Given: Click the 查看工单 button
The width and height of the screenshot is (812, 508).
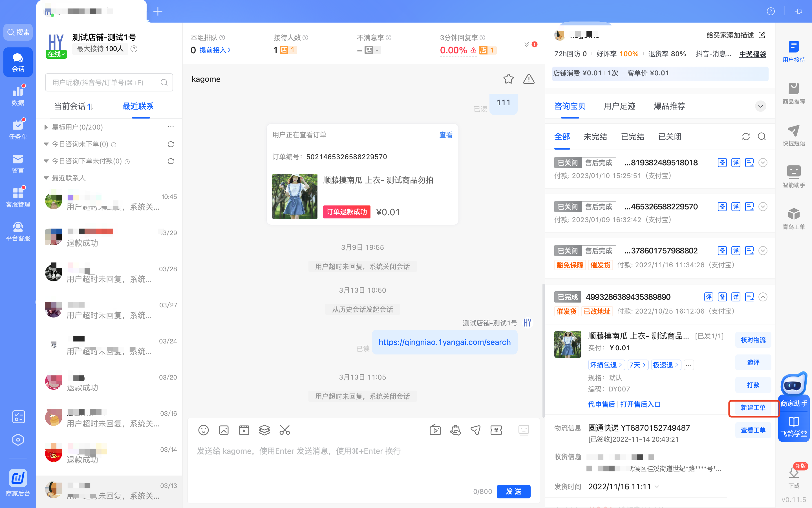Looking at the screenshot, I should pyautogui.click(x=753, y=430).
